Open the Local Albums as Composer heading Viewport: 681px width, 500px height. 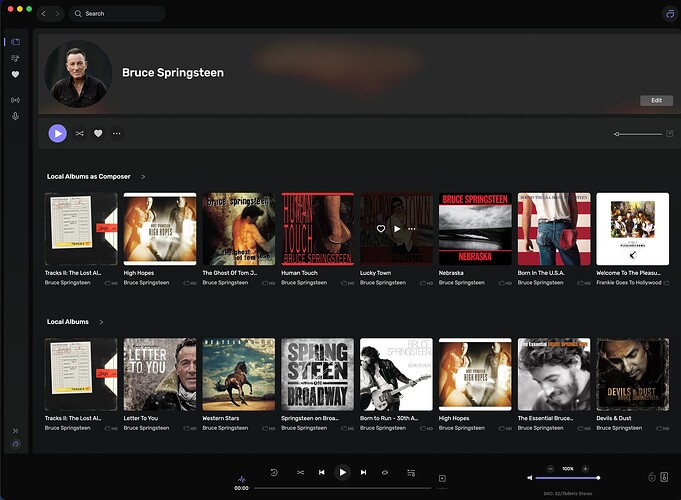89,176
